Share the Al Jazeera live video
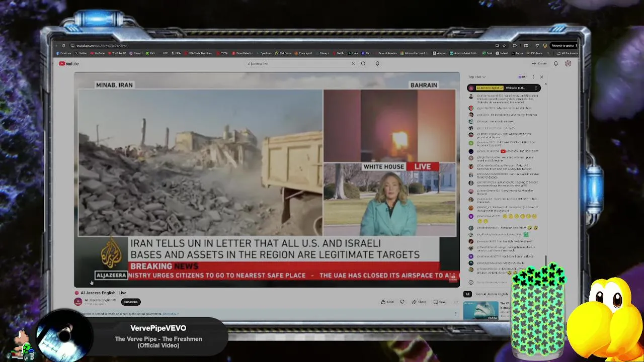644x362 pixels. tap(419, 302)
